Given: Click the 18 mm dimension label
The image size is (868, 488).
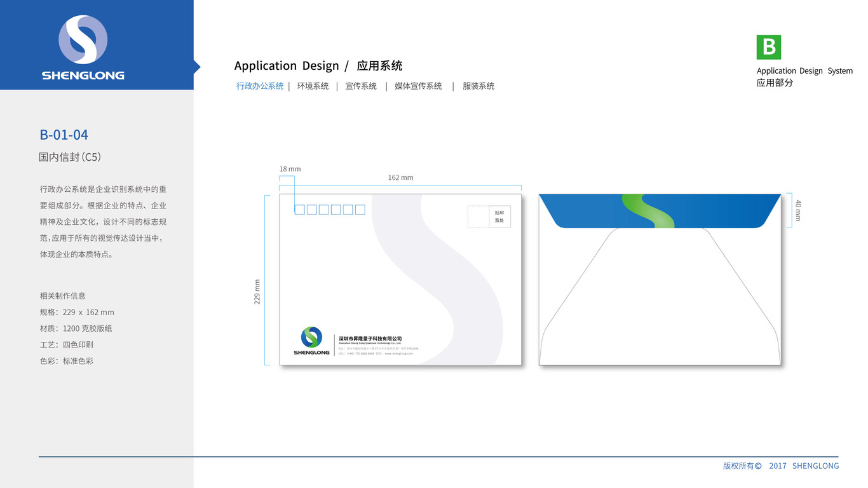Looking at the screenshot, I should click(290, 169).
